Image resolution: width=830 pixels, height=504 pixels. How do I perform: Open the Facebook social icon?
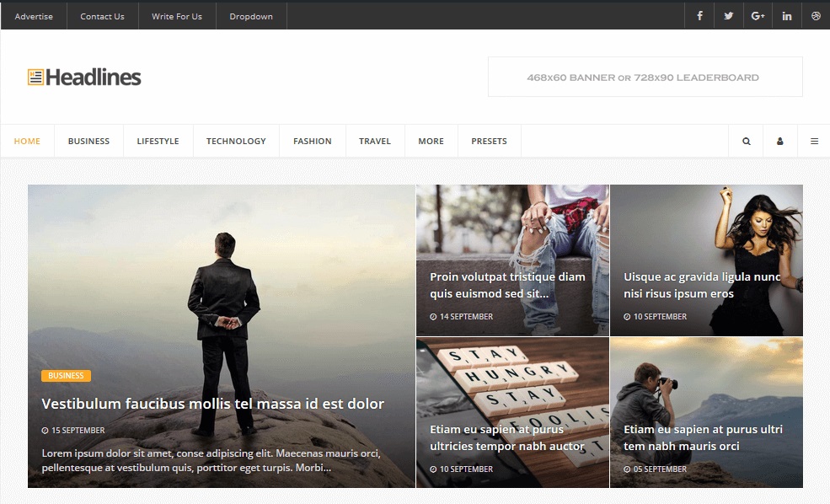(699, 16)
